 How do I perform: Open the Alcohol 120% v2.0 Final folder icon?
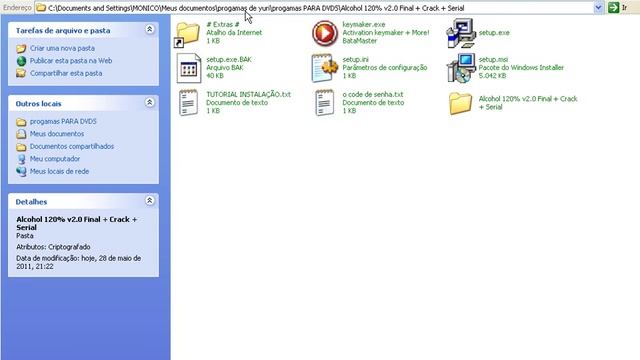460,103
